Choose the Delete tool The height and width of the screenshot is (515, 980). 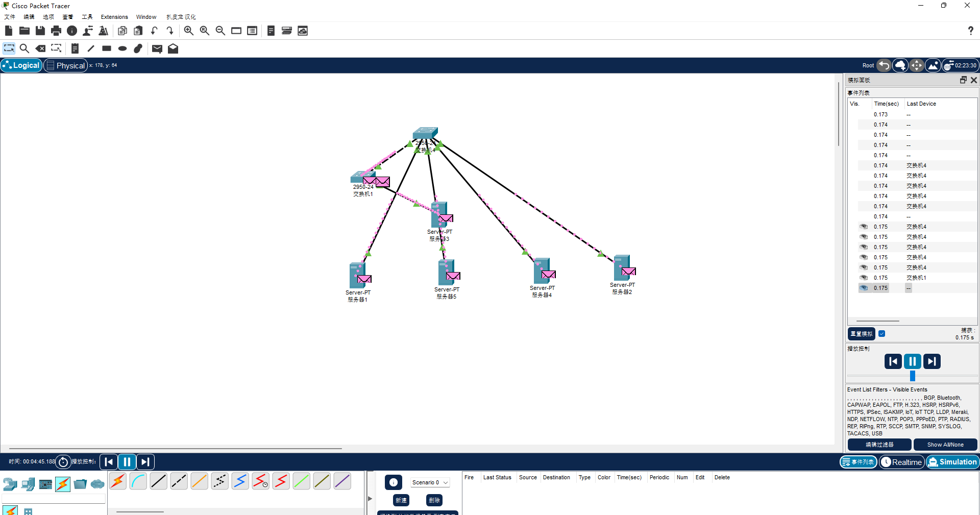40,48
